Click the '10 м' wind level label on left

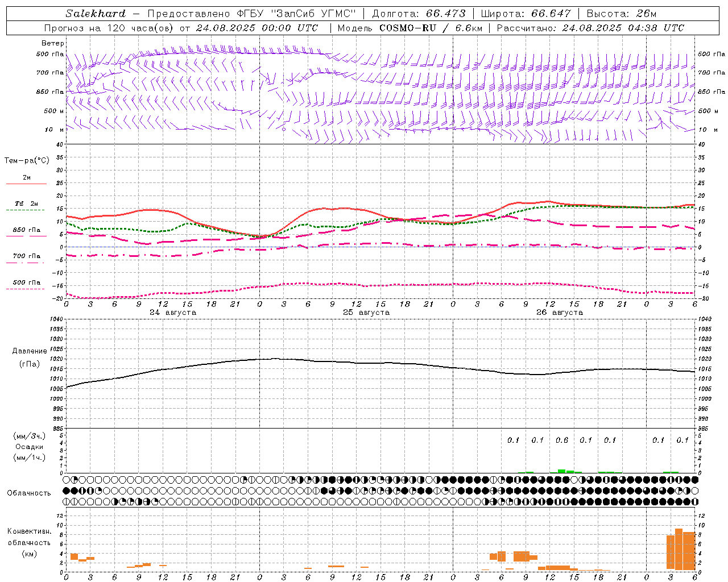[54, 130]
